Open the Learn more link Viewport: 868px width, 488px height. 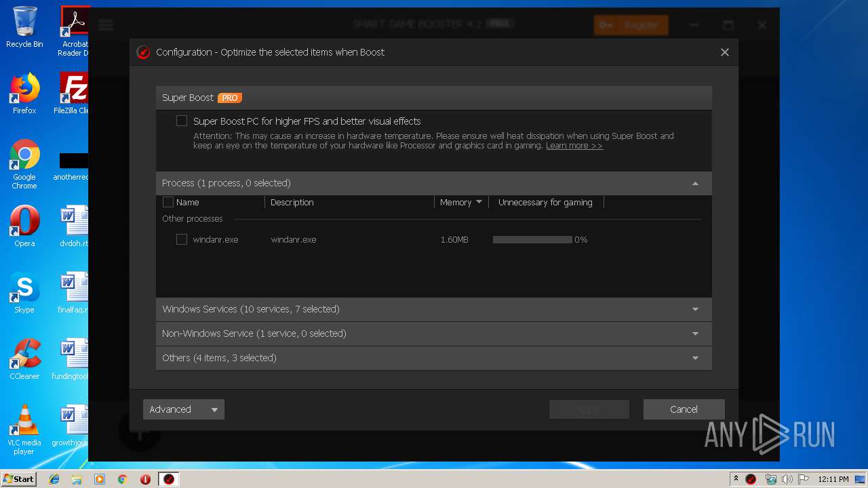pyautogui.click(x=574, y=146)
